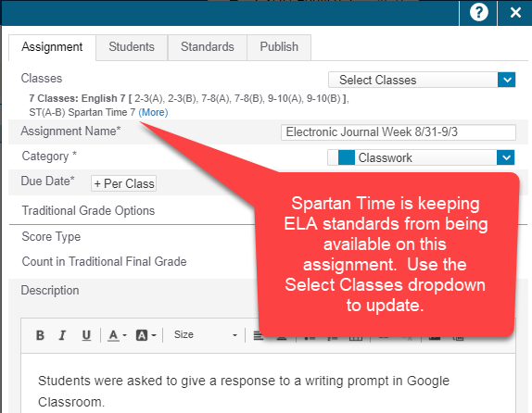Select the Assignment tab

click(52, 47)
